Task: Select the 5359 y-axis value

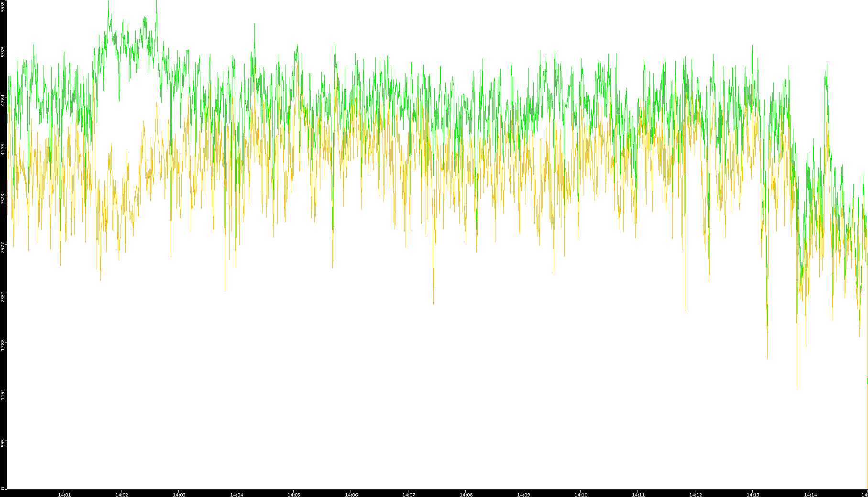Action: tap(3, 52)
